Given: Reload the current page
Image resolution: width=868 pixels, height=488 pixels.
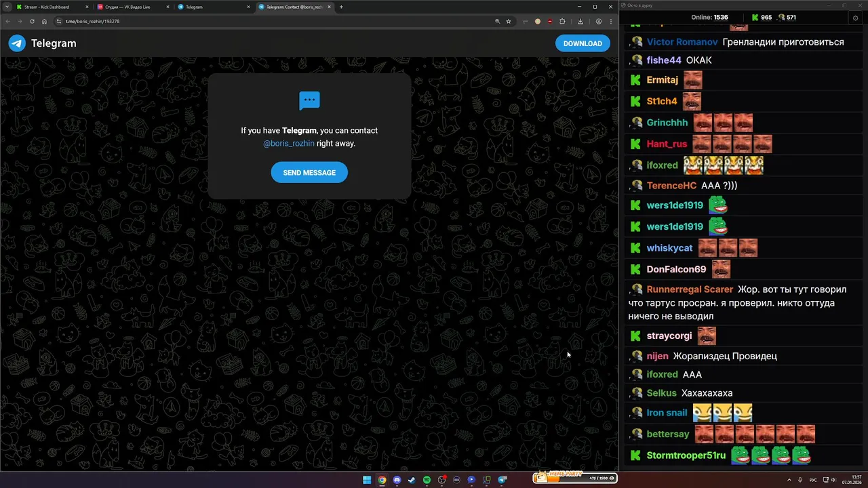Looking at the screenshot, I should coord(32,21).
